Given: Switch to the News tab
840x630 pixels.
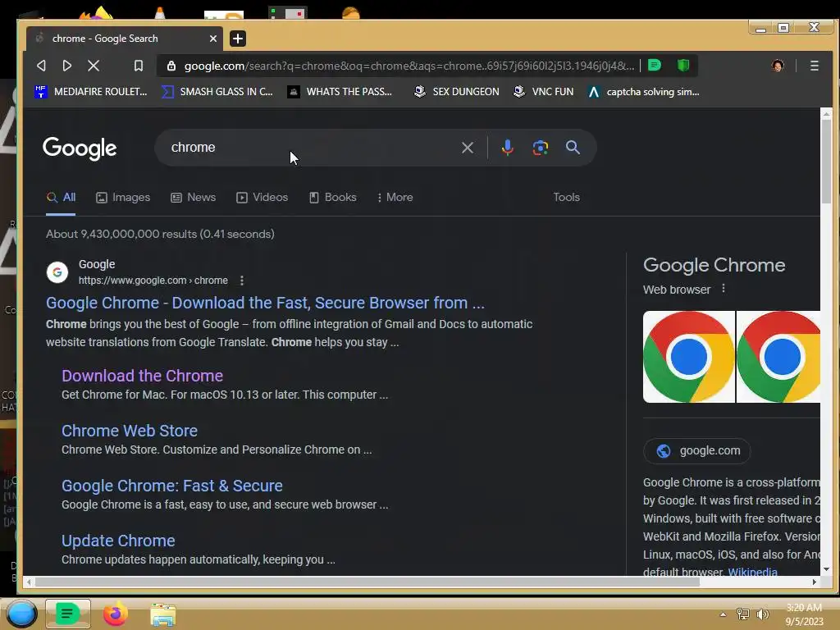Looking at the screenshot, I should tap(194, 197).
